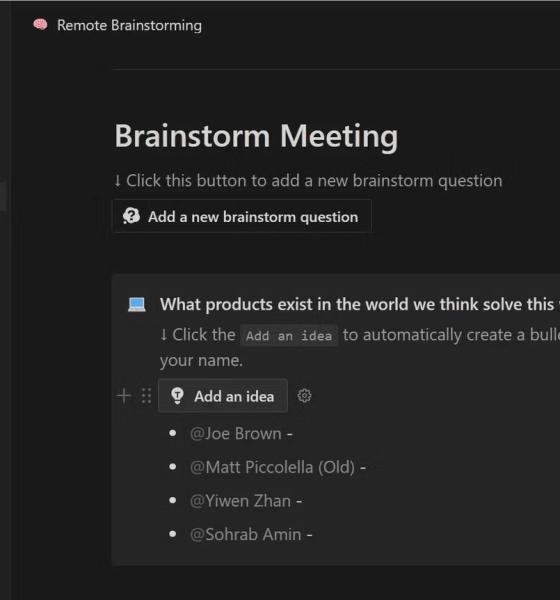The width and height of the screenshot is (560, 600).
Task: Click the What products exist heading text
Action: click(x=360, y=305)
